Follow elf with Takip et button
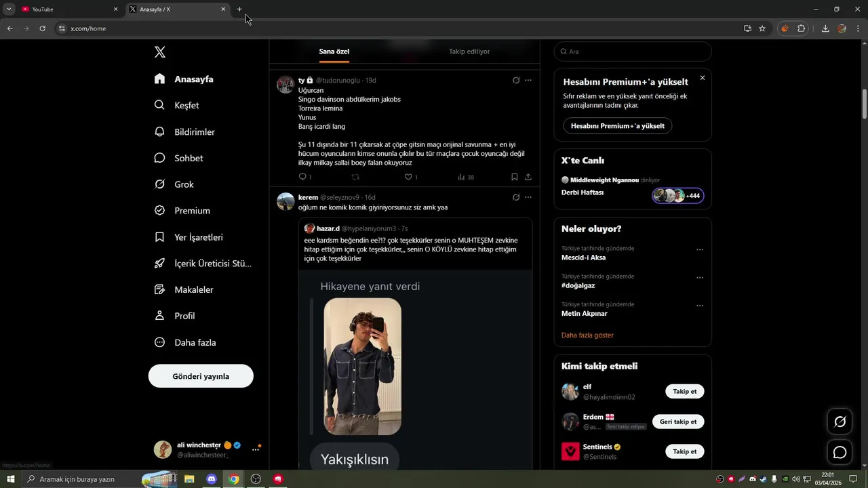Screen dimensions: 868x488 coord(684,392)
